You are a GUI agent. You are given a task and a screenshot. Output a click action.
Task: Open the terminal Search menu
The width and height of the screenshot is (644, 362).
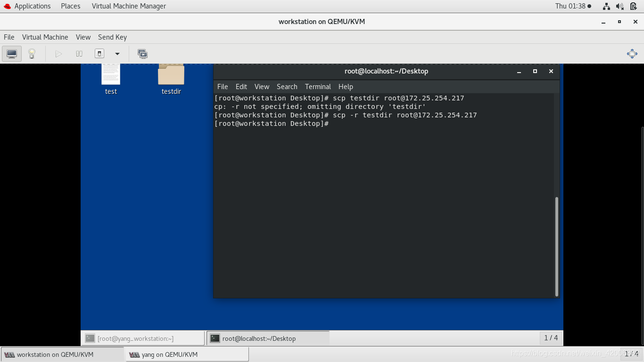pos(287,87)
